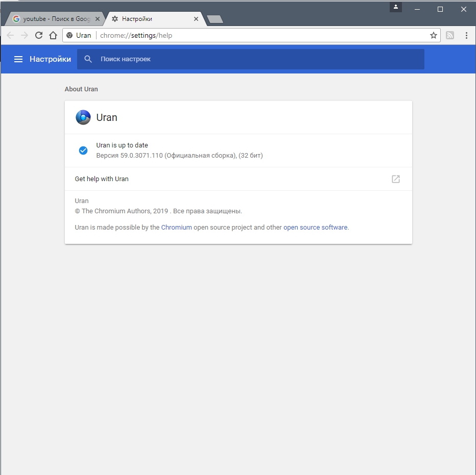
Task: Click the forward navigation arrow
Action: pyautogui.click(x=25, y=35)
